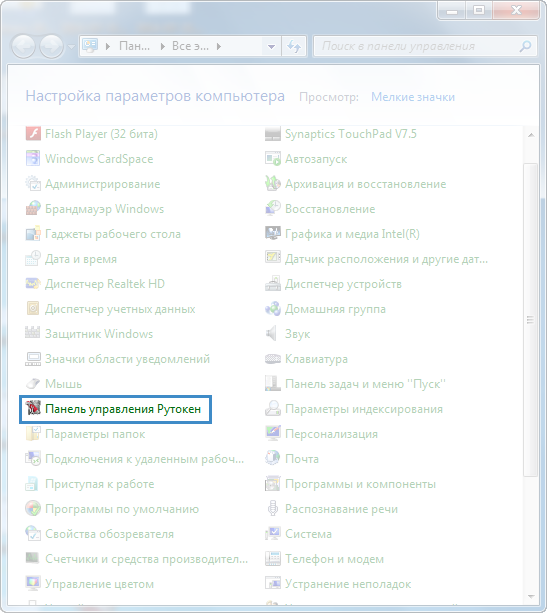Image resolution: width=547 pixels, height=613 pixels.
Task: Click the Клавиатура icon
Action: click(273, 359)
